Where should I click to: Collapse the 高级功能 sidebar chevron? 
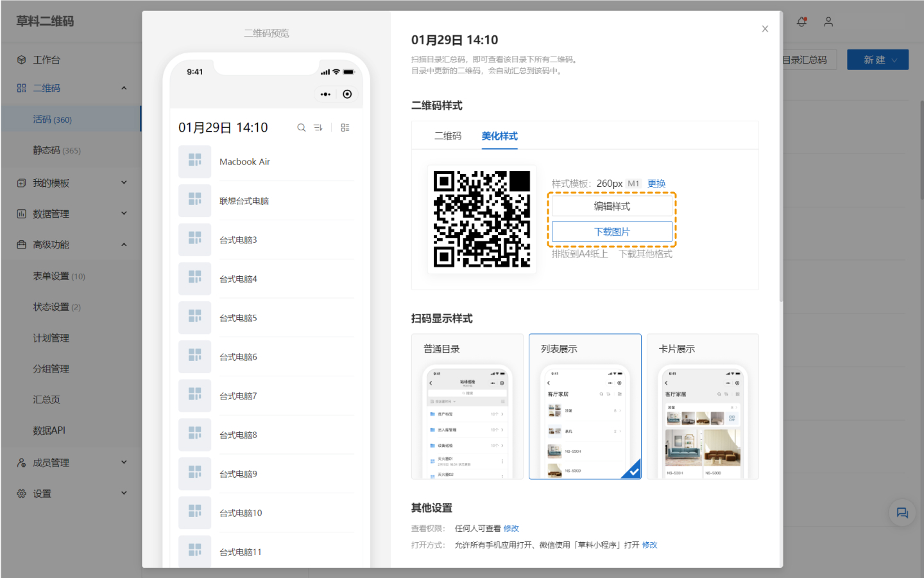[x=124, y=245]
